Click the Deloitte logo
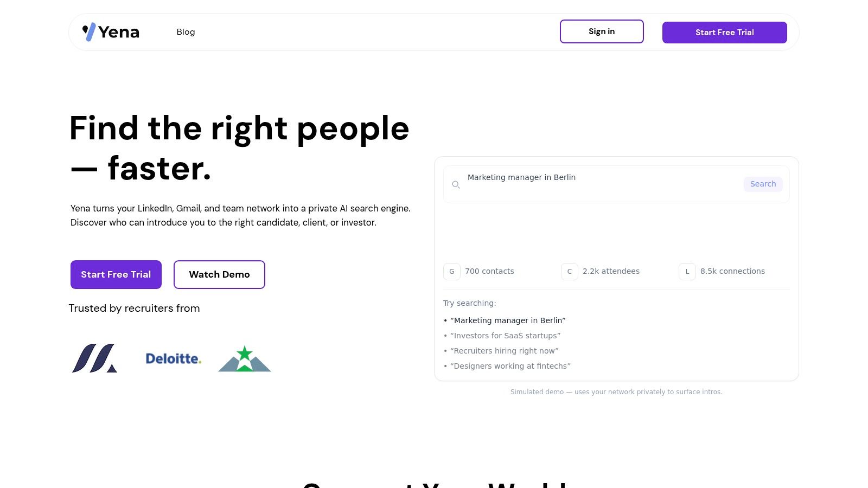868x488 pixels. 173,358
